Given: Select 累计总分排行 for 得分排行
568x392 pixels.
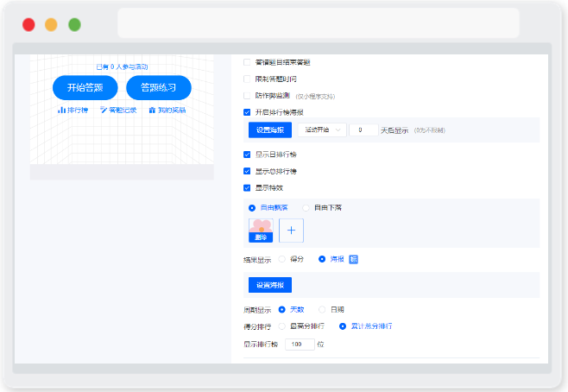Looking at the screenshot, I should (343, 326).
